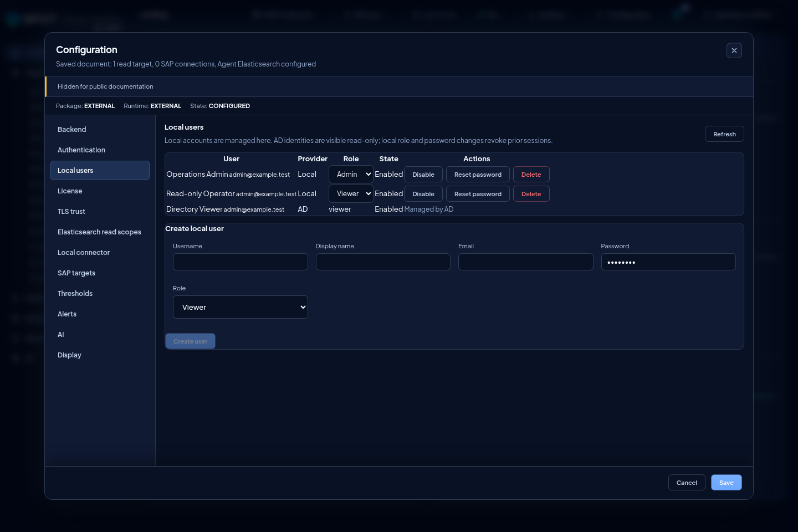Screen dimensions: 798x532
Task: Open the Authentication section
Action: click(100, 150)
